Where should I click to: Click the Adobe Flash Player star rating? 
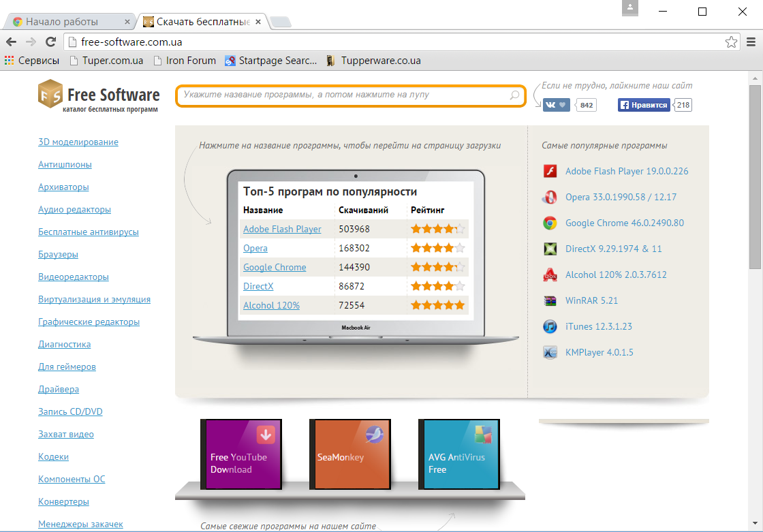(x=438, y=229)
